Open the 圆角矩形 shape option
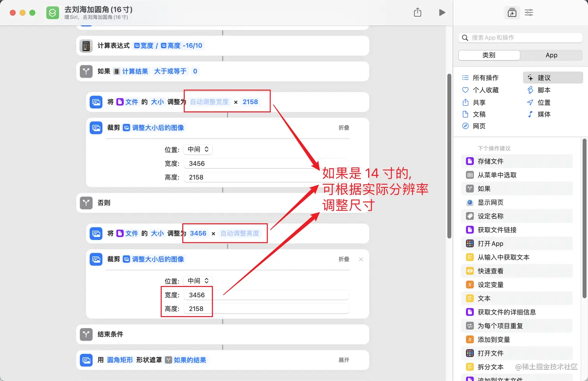The width and height of the screenshot is (588, 381). (x=120, y=360)
